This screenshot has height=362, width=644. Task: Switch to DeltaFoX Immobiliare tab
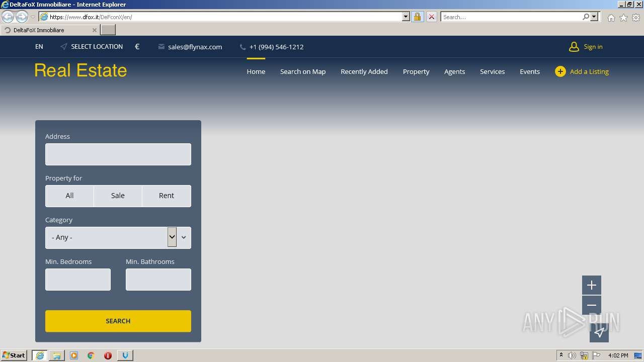[50, 30]
